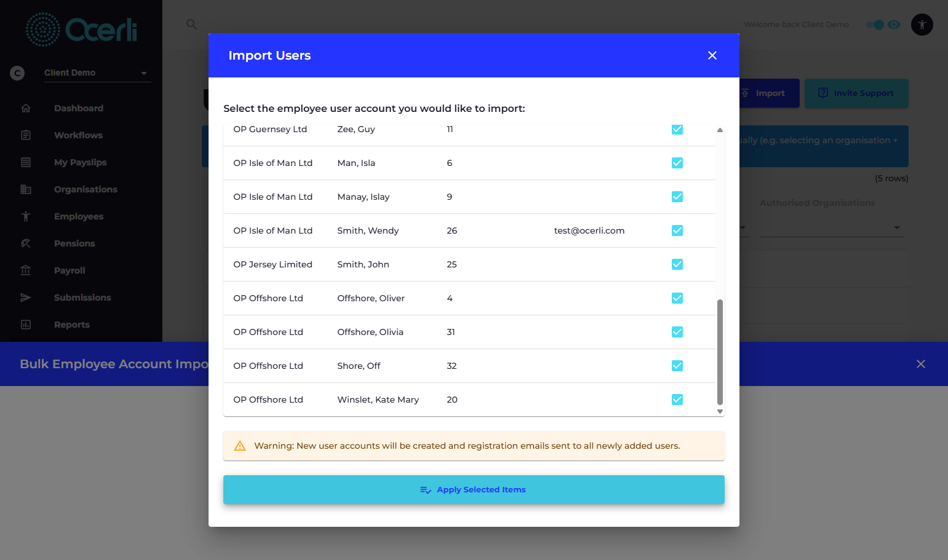Deselect Winslet, Kate Mary checkbox

[677, 400]
